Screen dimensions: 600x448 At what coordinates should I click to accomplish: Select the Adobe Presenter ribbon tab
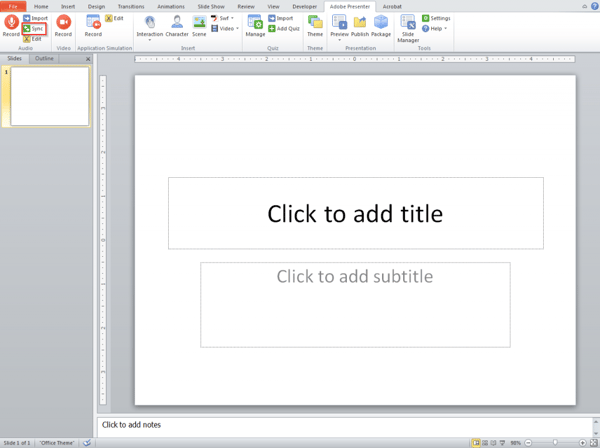point(350,7)
